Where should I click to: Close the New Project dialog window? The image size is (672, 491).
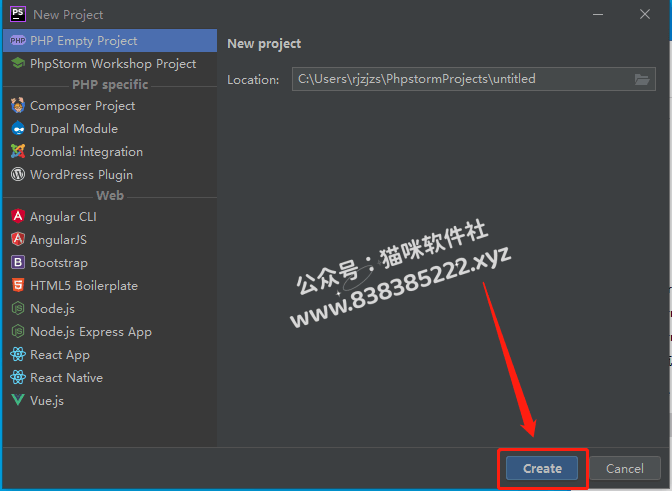tap(645, 15)
